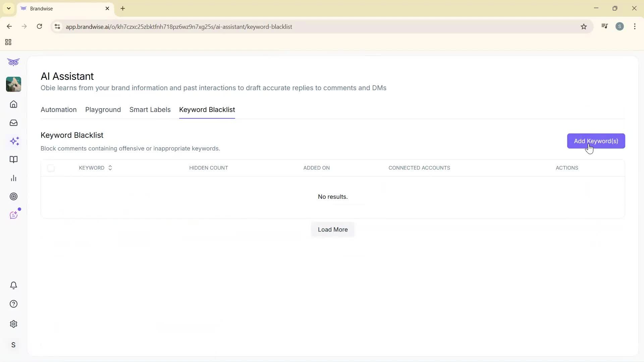Switch to the Smart Labels tab
The height and width of the screenshot is (362, 644).
click(x=150, y=110)
